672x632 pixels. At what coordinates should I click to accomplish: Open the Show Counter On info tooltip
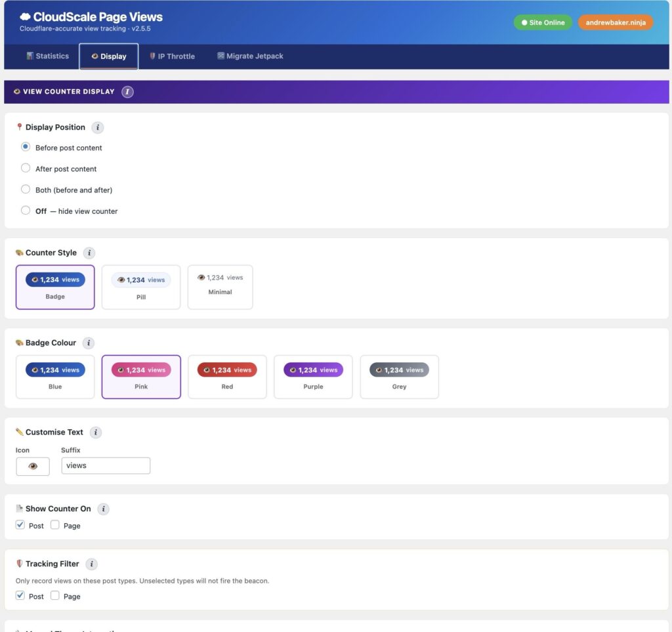103,509
